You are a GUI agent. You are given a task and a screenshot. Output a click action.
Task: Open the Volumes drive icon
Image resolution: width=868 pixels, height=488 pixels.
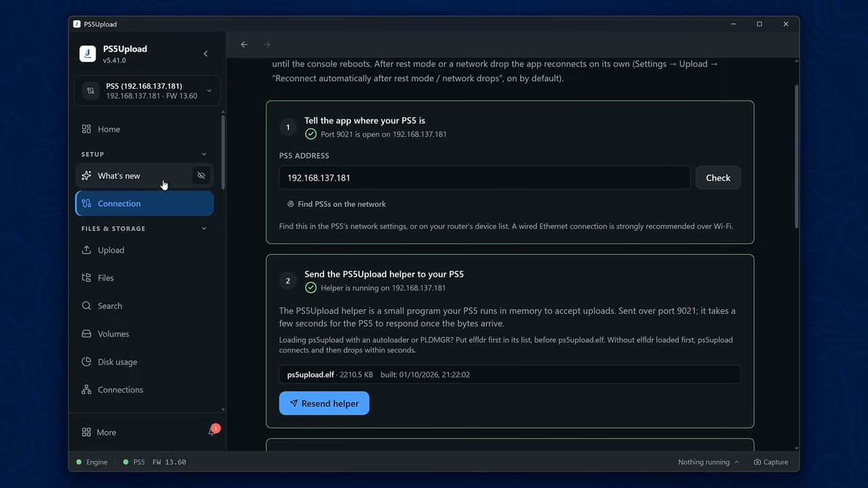coord(86,333)
